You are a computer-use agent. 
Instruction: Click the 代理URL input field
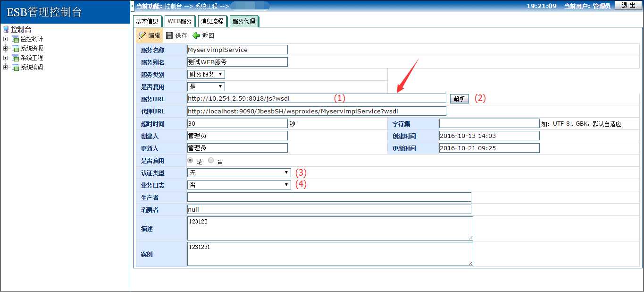317,111
